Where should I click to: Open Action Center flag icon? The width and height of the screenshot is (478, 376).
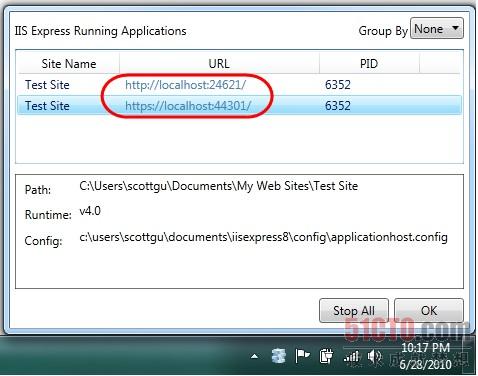pyautogui.click(x=302, y=356)
